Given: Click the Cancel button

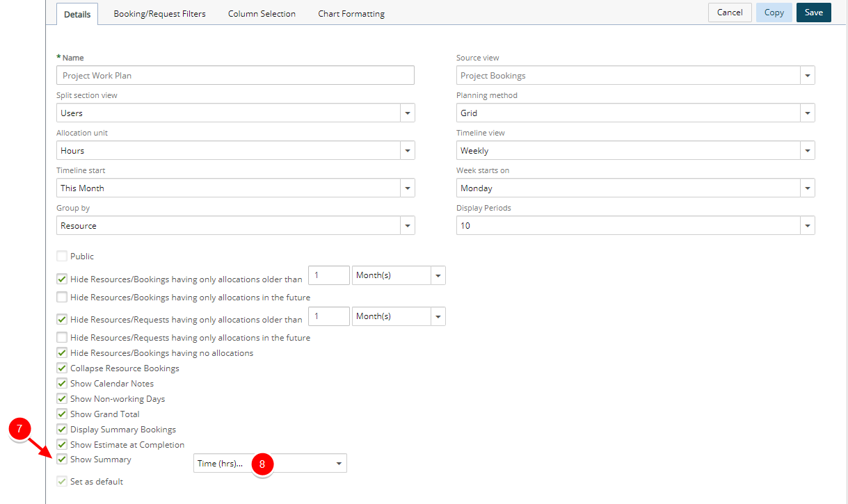Looking at the screenshot, I should [729, 13].
